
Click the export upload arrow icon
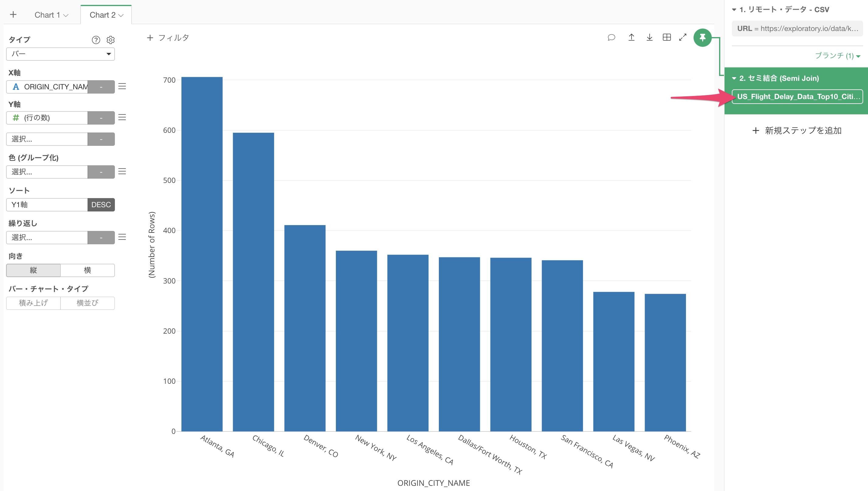[631, 37]
